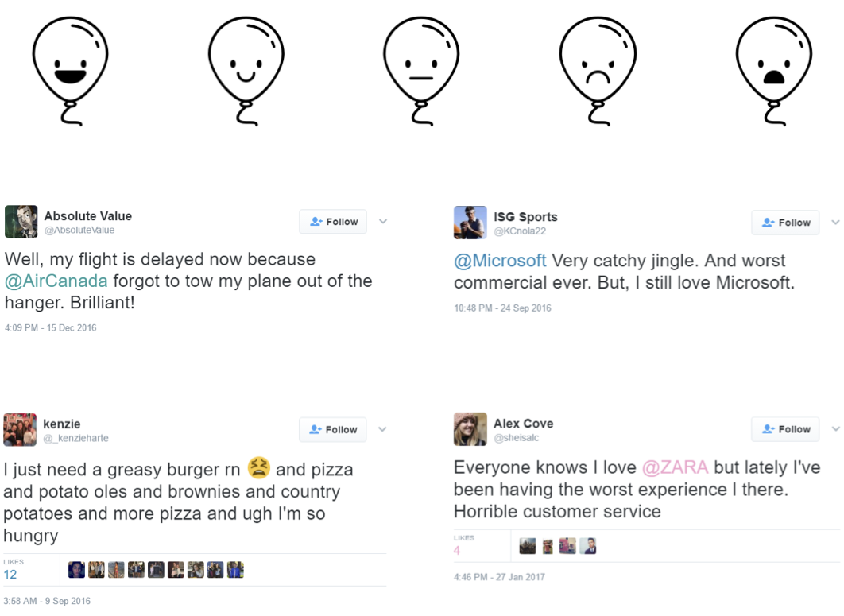Open kenzie's profile picture
This screenshot has width=844, height=616.
pos(20,429)
